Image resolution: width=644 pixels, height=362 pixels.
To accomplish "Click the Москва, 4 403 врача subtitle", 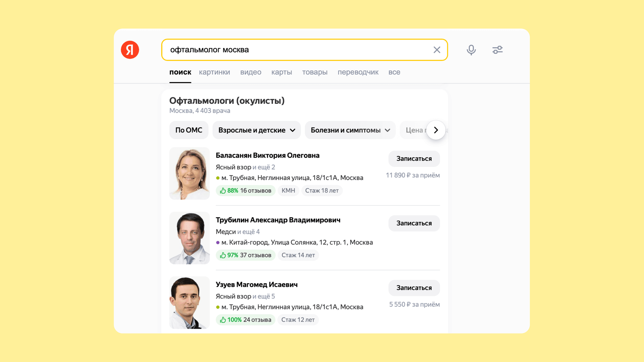I will pos(200,111).
